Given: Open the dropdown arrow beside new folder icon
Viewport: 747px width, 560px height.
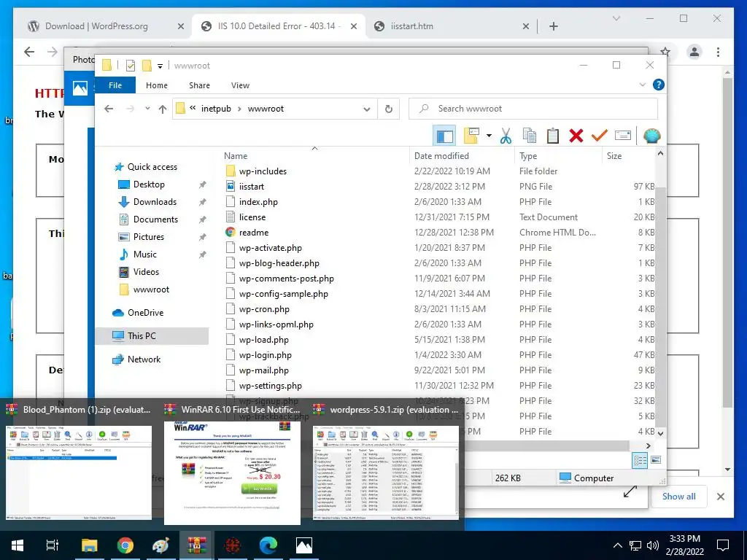Looking at the screenshot, I should tap(489, 136).
